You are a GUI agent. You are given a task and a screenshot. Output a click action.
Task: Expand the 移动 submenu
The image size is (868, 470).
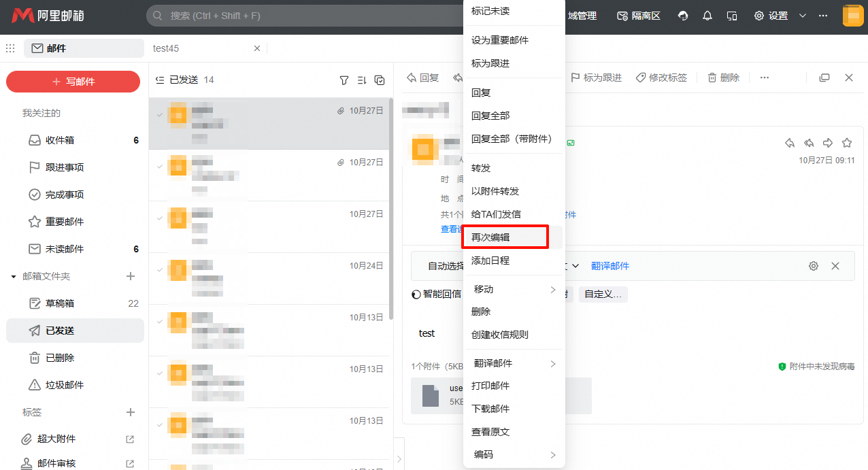pyautogui.click(x=553, y=290)
